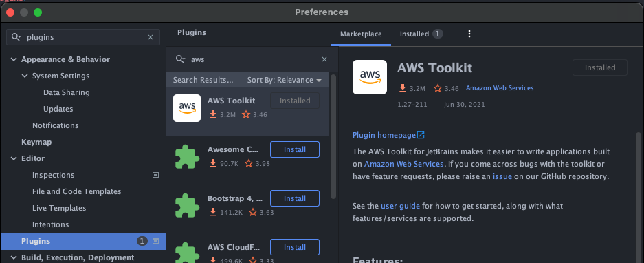Image resolution: width=644 pixels, height=263 pixels.
Task: Click Installed button in plugin details header
Action: 600,67
